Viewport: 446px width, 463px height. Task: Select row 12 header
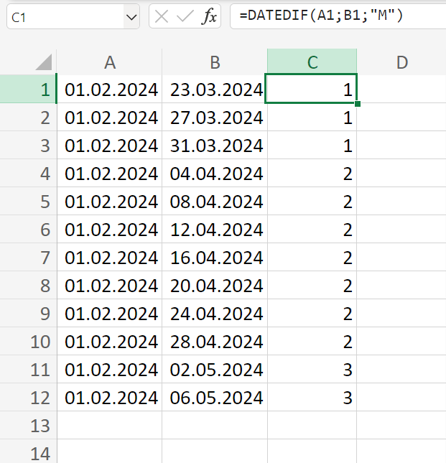click(x=28, y=397)
